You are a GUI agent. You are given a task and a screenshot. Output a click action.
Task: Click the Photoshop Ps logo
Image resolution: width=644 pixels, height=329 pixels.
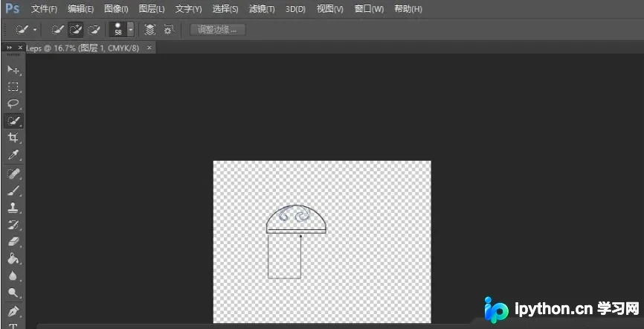coord(13,8)
